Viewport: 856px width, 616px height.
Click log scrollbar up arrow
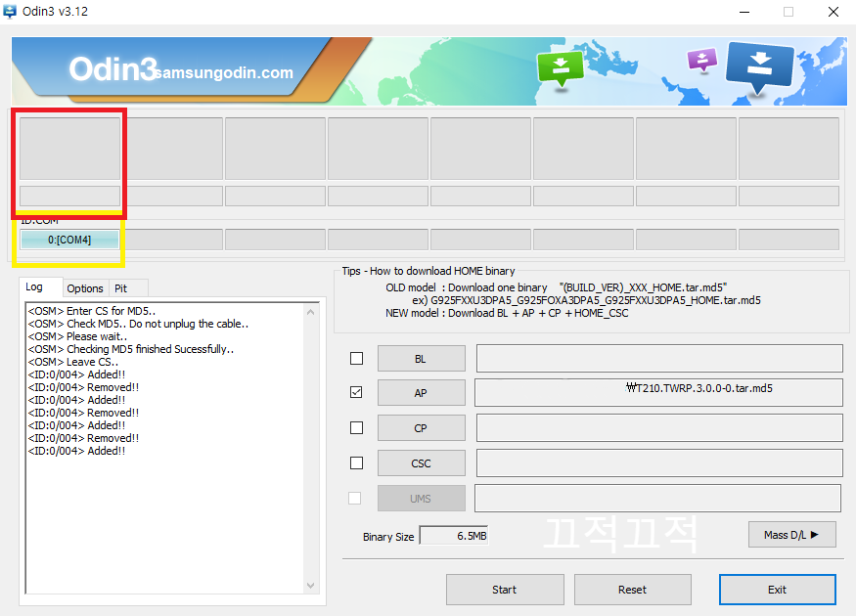click(x=311, y=312)
